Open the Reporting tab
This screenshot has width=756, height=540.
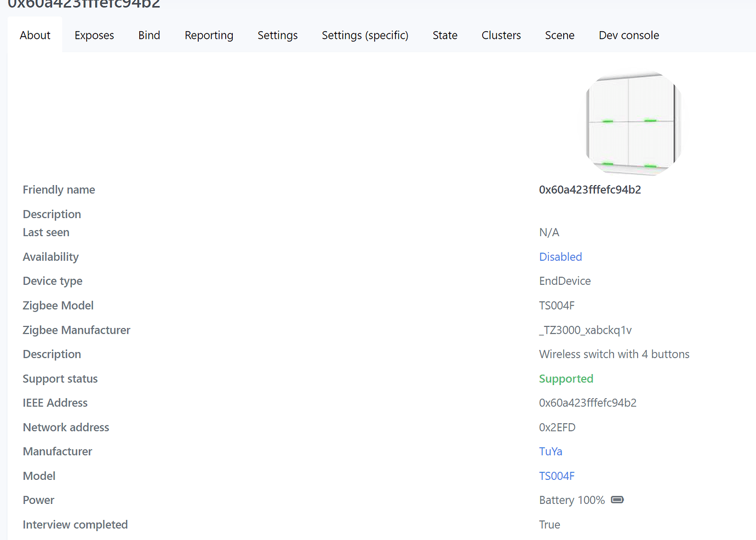tap(209, 35)
